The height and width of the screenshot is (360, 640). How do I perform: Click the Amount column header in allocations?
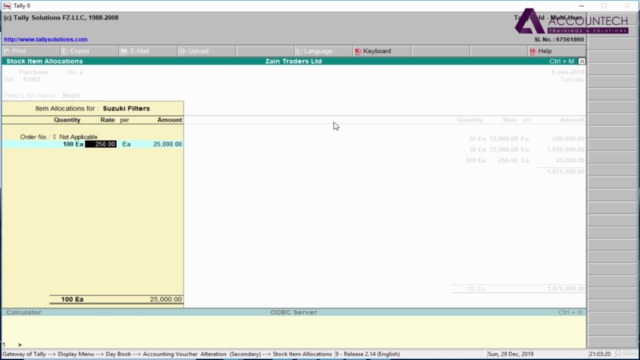169,120
